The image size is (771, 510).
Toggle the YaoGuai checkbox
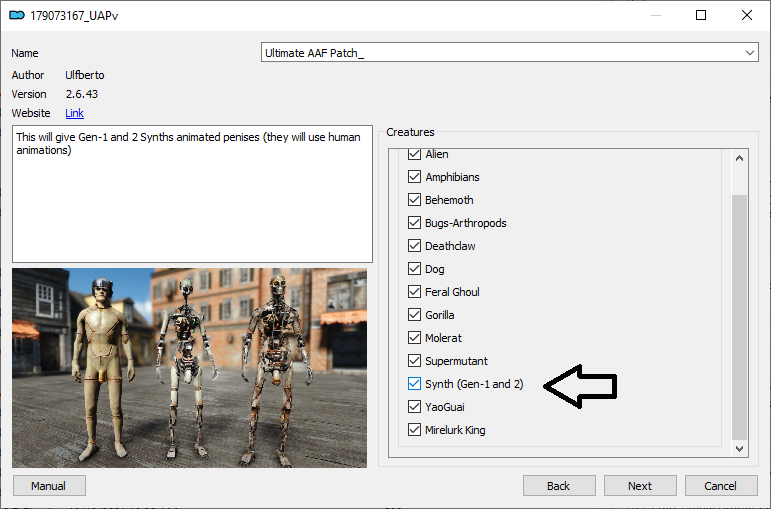click(414, 407)
